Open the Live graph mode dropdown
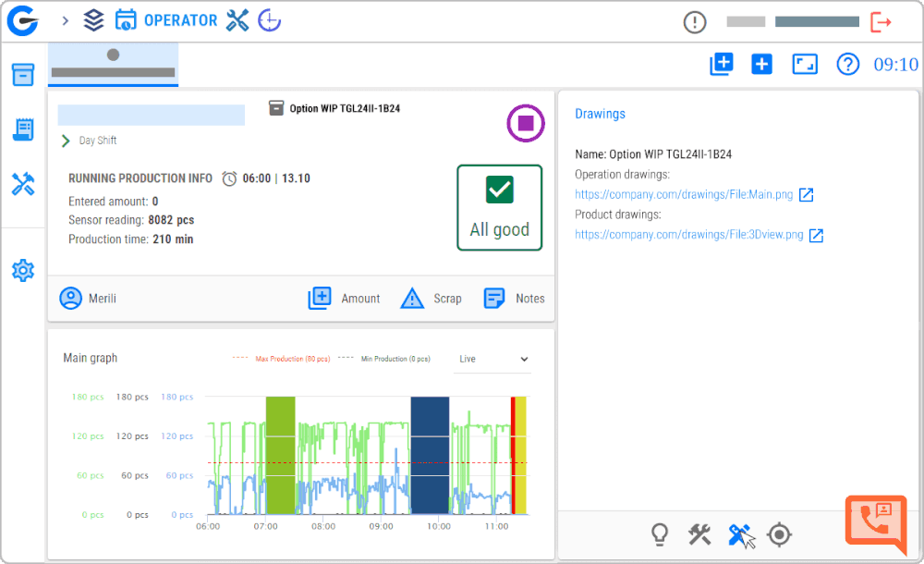This screenshot has height=564, width=924. (x=492, y=360)
